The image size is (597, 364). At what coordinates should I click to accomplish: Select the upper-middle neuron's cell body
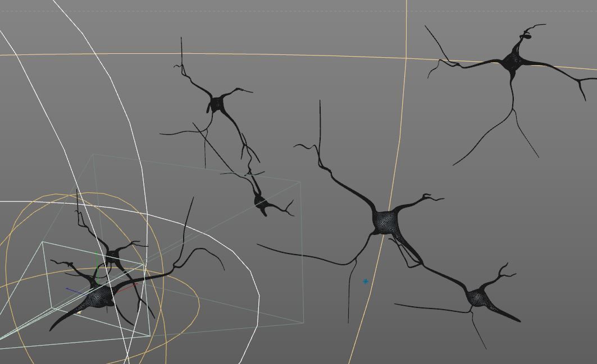coord(217,104)
